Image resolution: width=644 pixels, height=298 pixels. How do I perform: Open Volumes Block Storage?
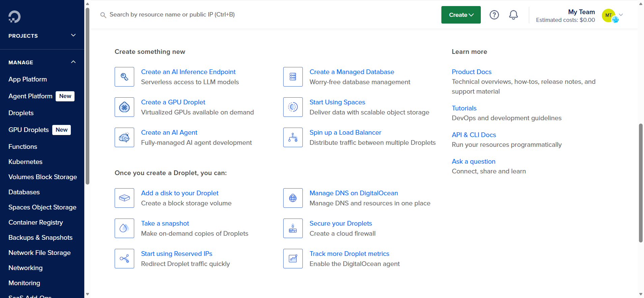[42, 177]
